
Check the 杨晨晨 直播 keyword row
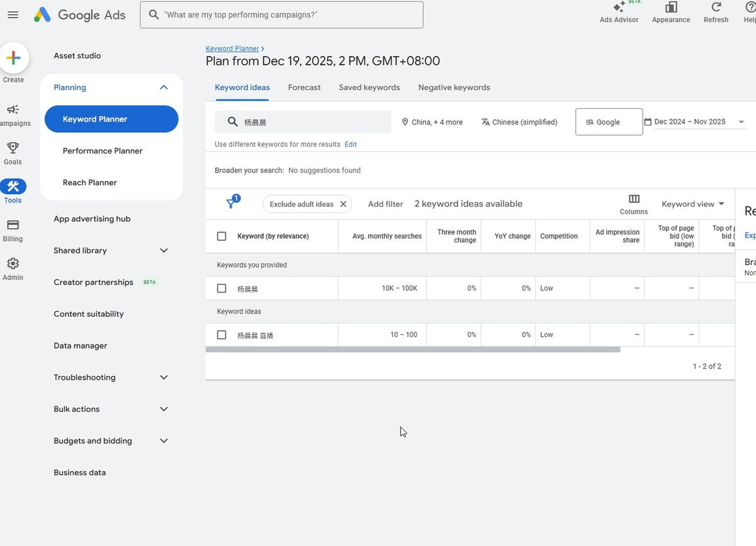pos(221,335)
